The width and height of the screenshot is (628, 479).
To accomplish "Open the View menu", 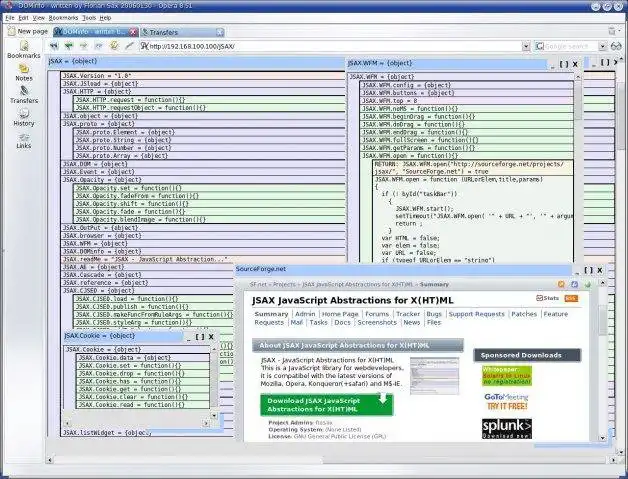I will coord(38,18).
